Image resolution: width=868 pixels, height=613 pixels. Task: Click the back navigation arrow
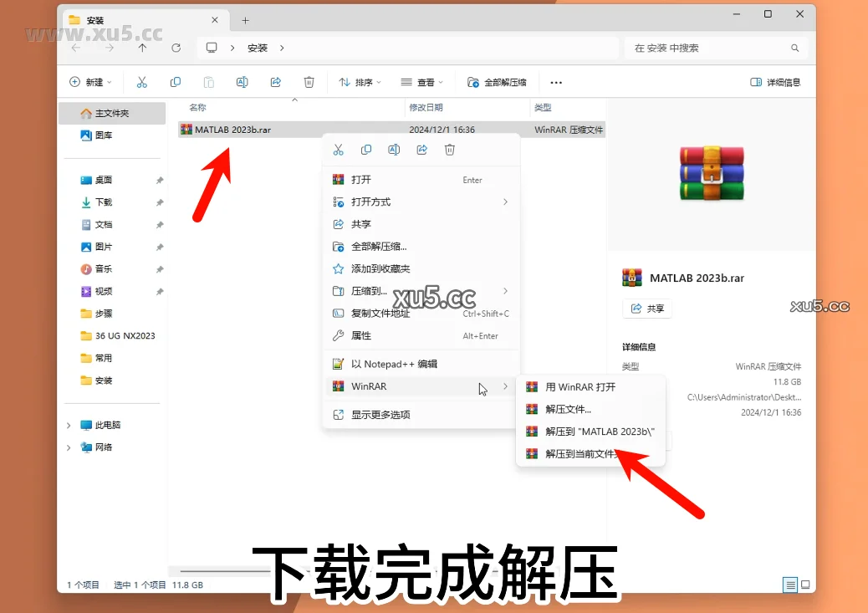pyautogui.click(x=74, y=48)
